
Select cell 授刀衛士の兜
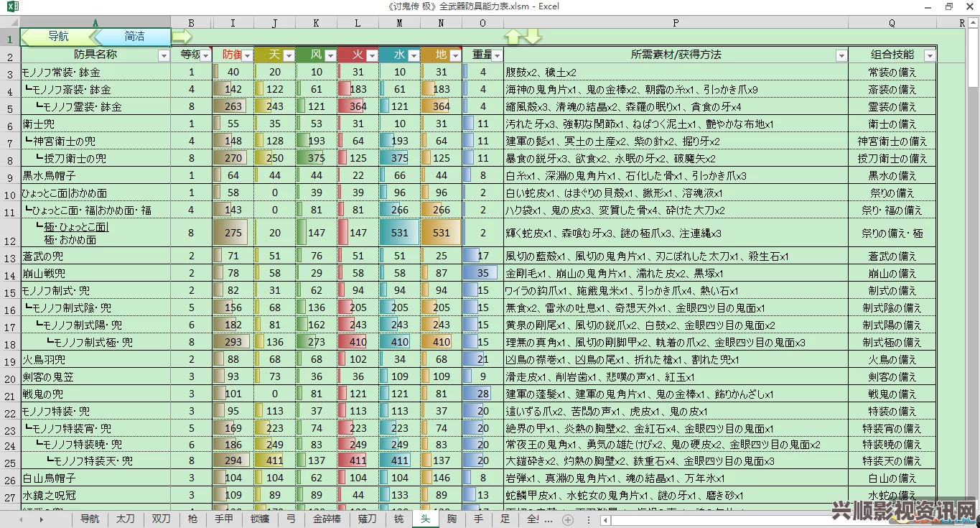pos(95,158)
